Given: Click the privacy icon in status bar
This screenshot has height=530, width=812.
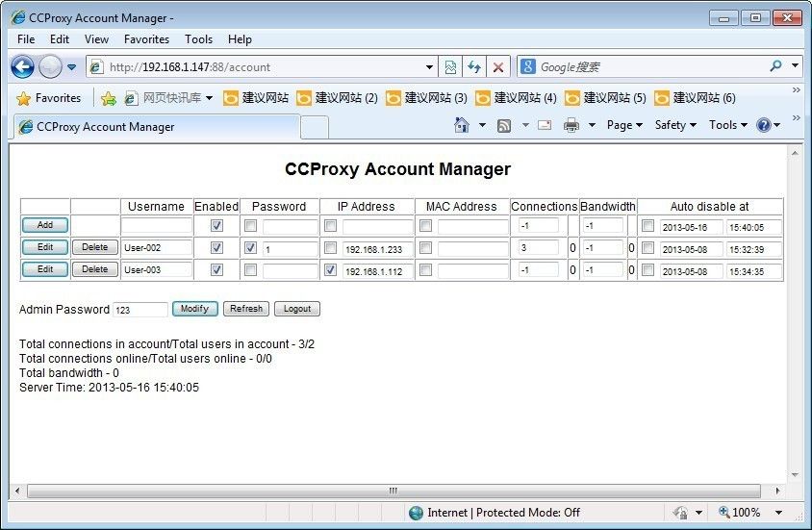Looking at the screenshot, I should pyautogui.click(x=680, y=513).
